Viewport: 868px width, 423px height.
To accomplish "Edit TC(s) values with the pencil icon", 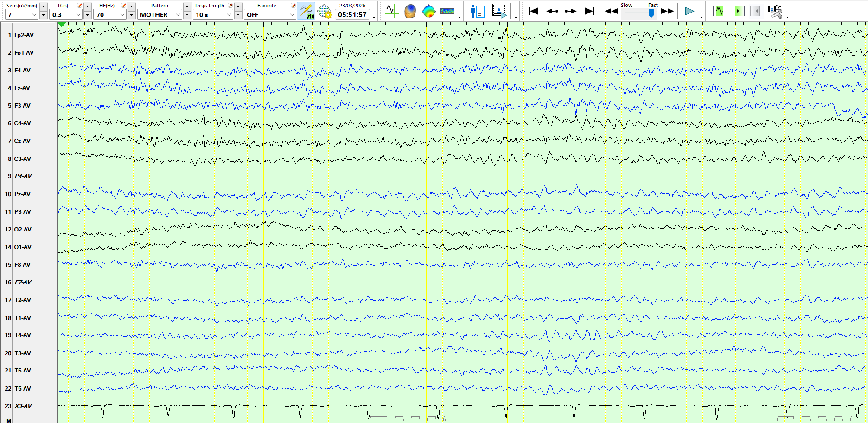I will pyautogui.click(x=80, y=6).
